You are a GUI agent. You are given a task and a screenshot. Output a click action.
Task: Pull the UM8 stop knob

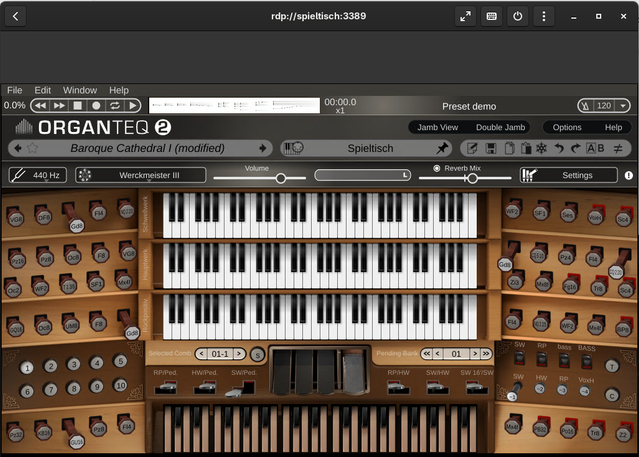pyautogui.click(x=71, y=324)
